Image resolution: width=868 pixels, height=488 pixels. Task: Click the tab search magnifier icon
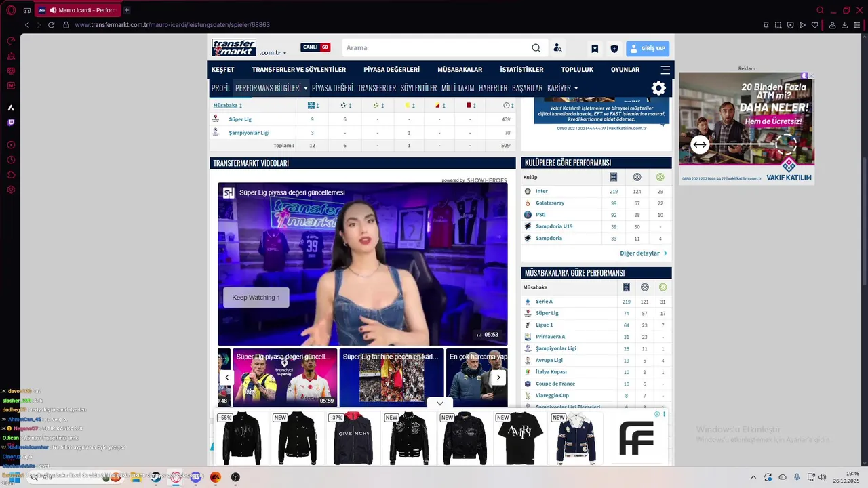[x=820, y=10]
